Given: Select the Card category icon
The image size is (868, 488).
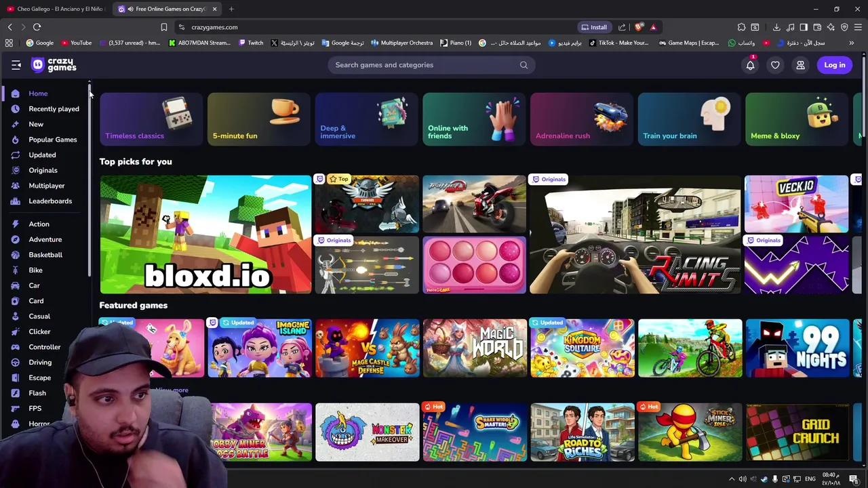Looking at the screenshot, I should (15, 301).
